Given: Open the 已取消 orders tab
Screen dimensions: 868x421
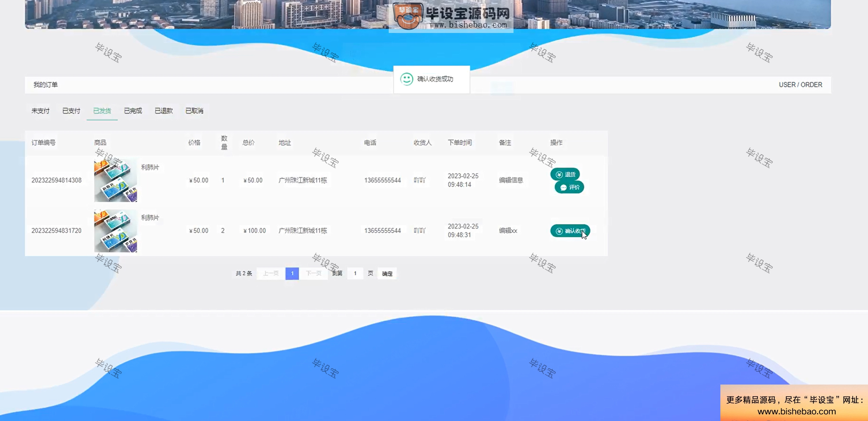Looking at the screenshot, I should (195, 111).
